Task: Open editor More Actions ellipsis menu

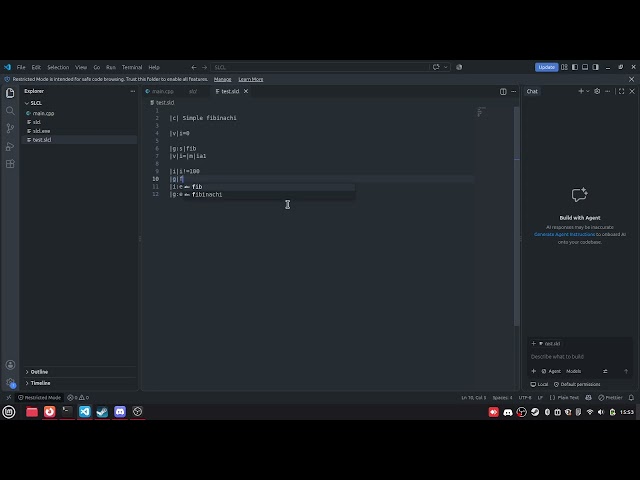Action: pyautogui.click(x=513, y=91)
